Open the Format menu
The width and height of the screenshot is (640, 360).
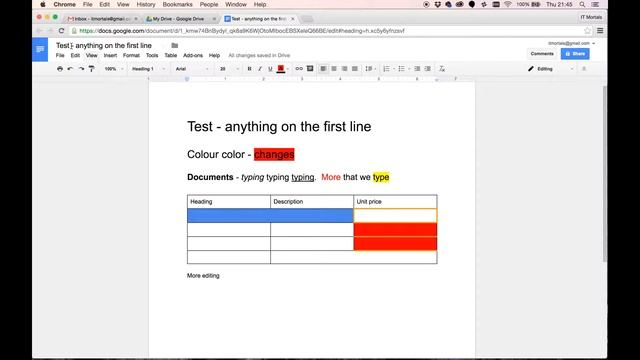(131, 55)
